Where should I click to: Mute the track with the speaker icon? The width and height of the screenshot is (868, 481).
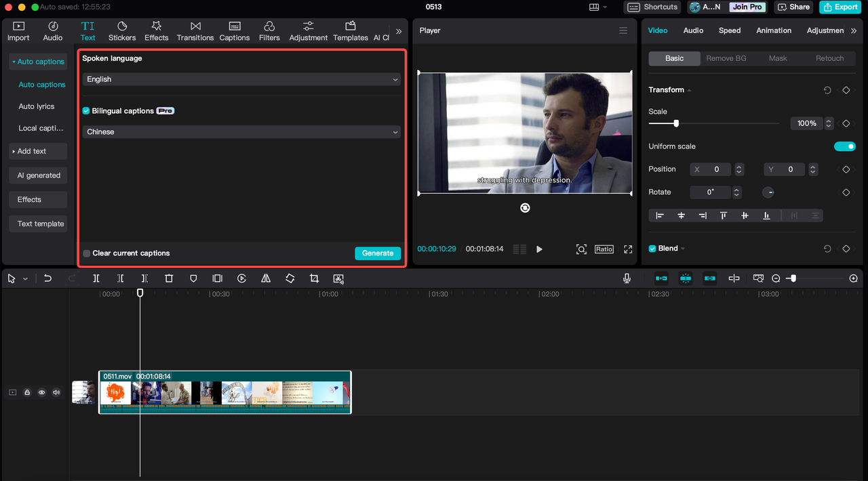click(56, 392)
